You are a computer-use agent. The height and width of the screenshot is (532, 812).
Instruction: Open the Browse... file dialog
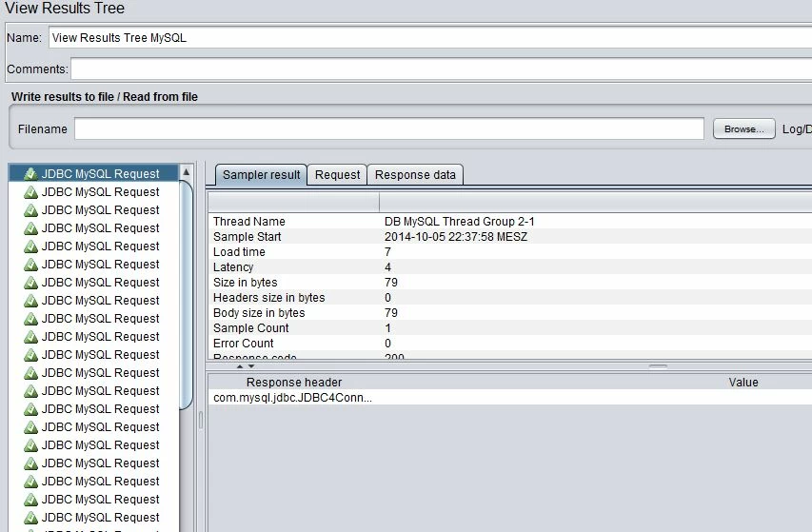tap(743, 128)
